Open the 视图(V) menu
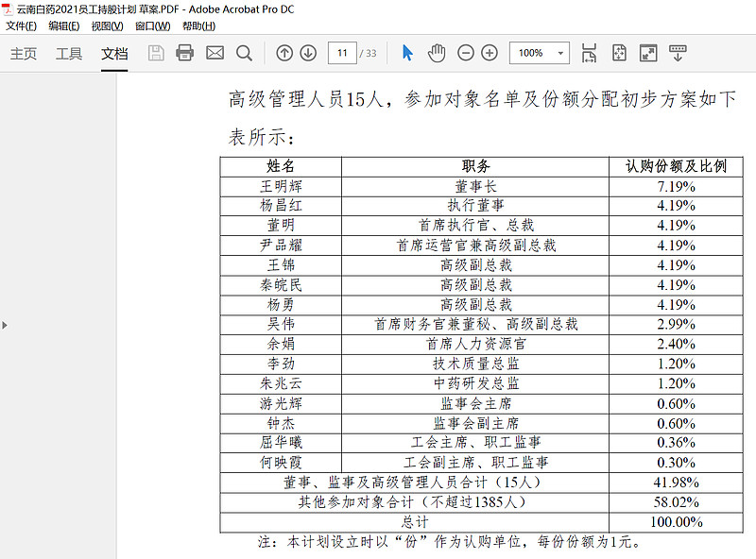 (x=107, y=26)
